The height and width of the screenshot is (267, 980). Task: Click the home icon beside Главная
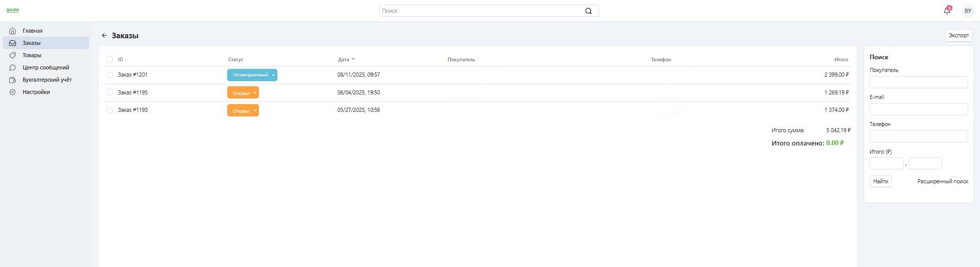tap(13, 31)
